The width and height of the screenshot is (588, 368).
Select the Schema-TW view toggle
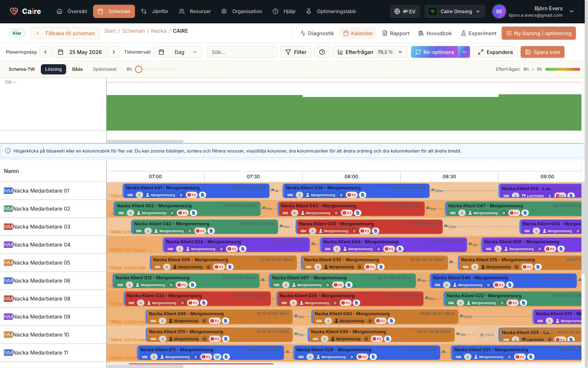pos(22,69)
